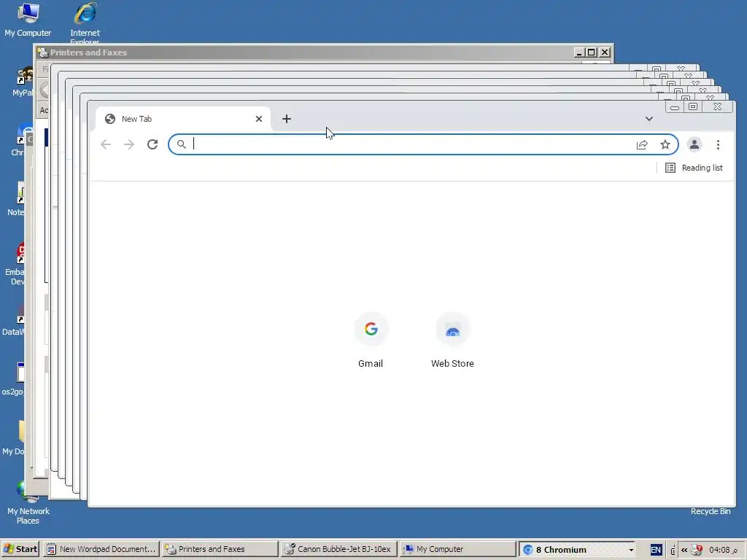Open the profile avatar menu
Image resolution: width=747 pixels, height=560 pixels.
click(694, 144)
